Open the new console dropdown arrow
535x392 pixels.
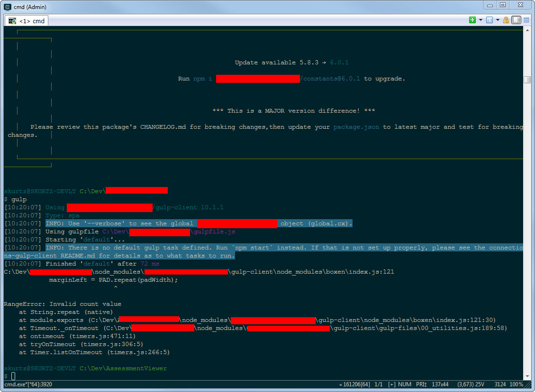tap(481, 20)
